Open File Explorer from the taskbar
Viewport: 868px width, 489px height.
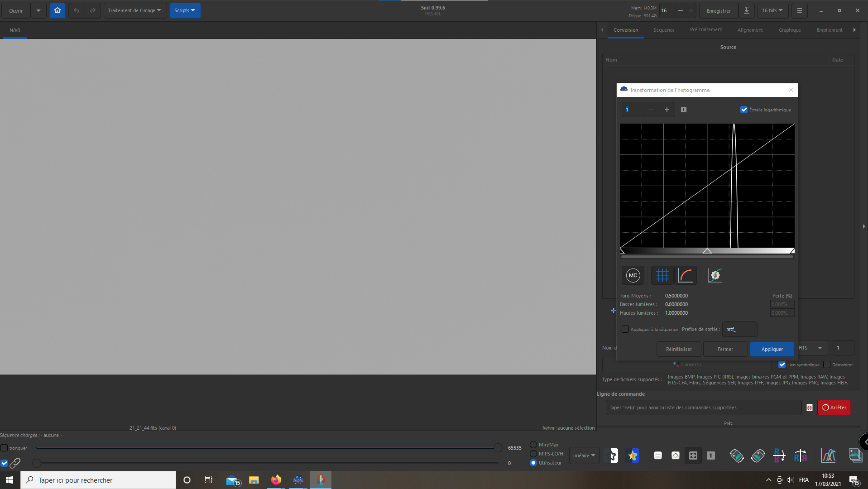point(254,480)
